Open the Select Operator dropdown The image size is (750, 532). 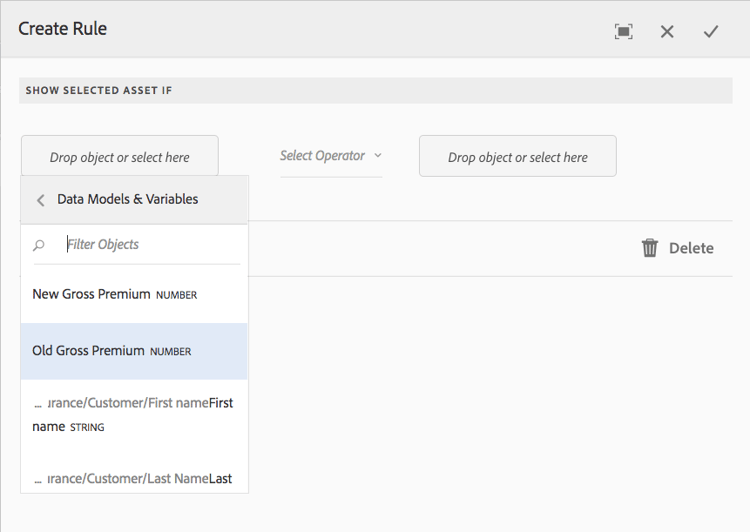click(323, 156)
